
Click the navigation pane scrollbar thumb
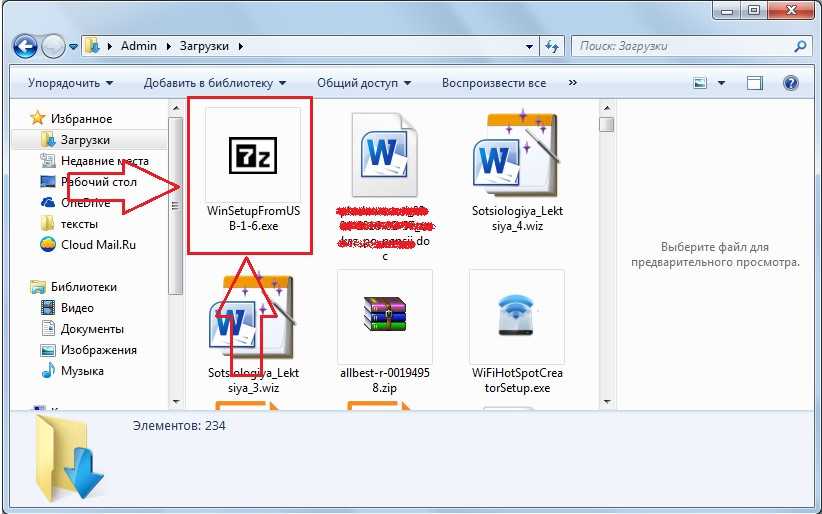(176, 206)
